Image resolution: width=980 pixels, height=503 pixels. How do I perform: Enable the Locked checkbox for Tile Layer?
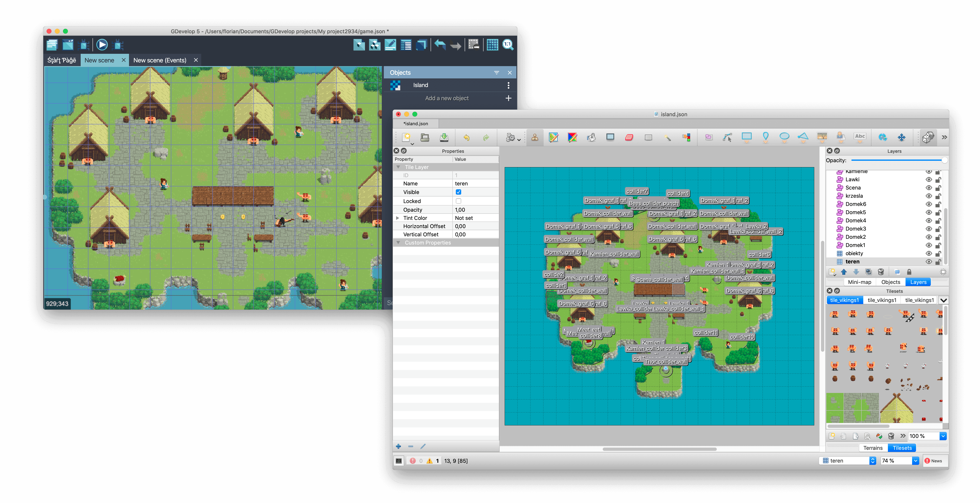click(460, 201)
